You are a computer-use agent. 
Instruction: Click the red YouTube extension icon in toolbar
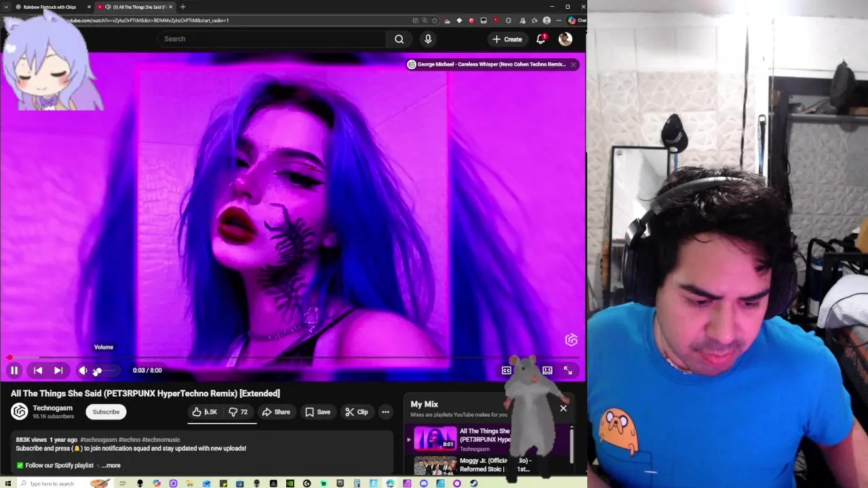click(x=496, y=20)
